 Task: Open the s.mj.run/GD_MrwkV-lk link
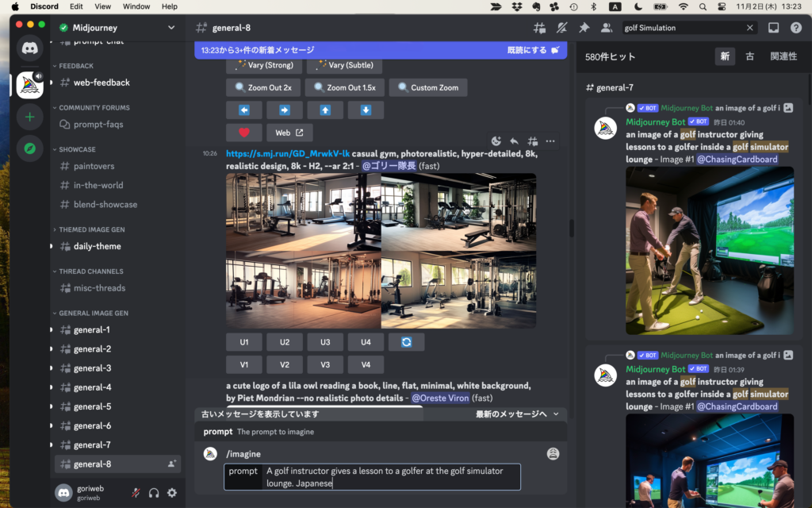click(x=288, y=154)
